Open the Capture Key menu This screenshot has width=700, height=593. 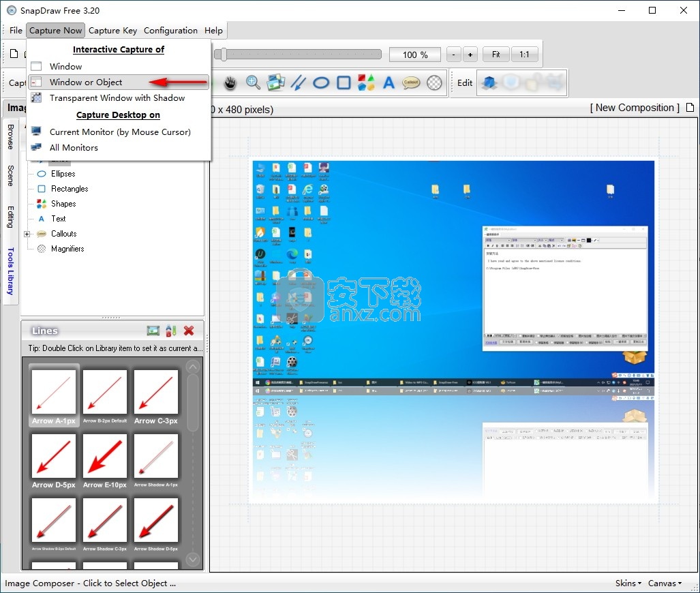point(112,31)
